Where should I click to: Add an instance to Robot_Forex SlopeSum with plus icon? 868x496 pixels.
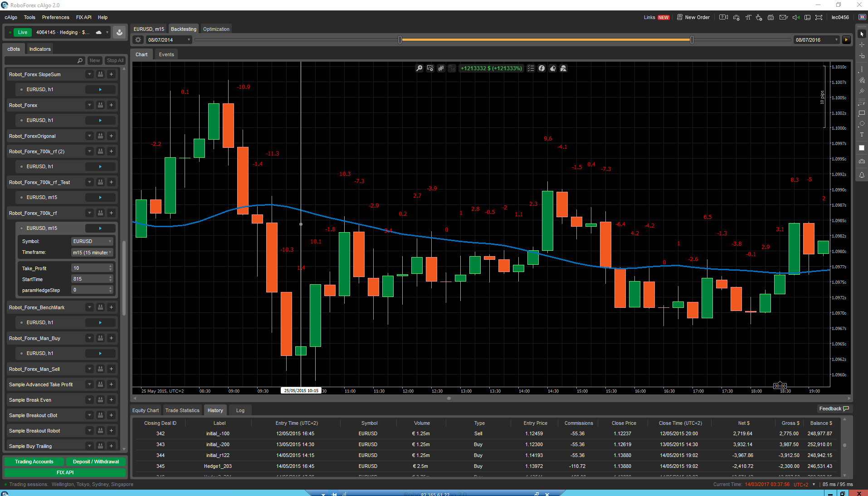pyautogui.click(x=111, y=74)
